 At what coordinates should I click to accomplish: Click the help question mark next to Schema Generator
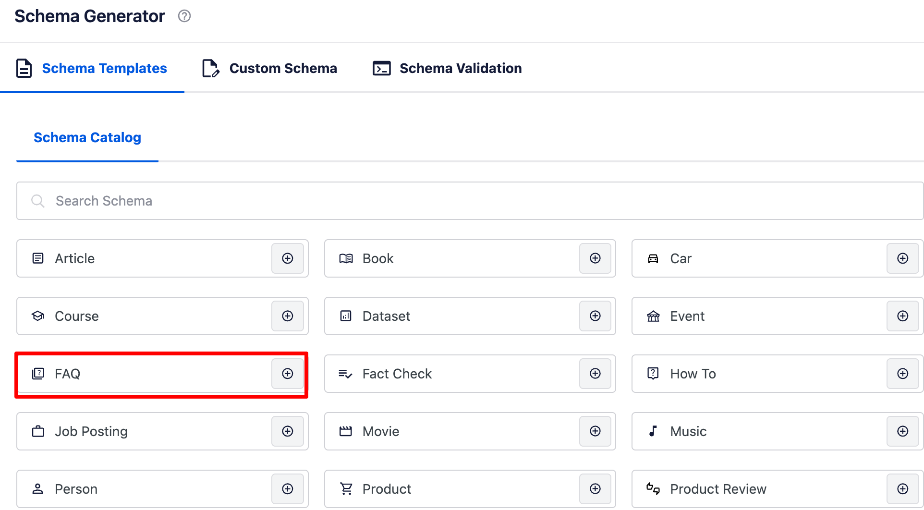(184, 17)
